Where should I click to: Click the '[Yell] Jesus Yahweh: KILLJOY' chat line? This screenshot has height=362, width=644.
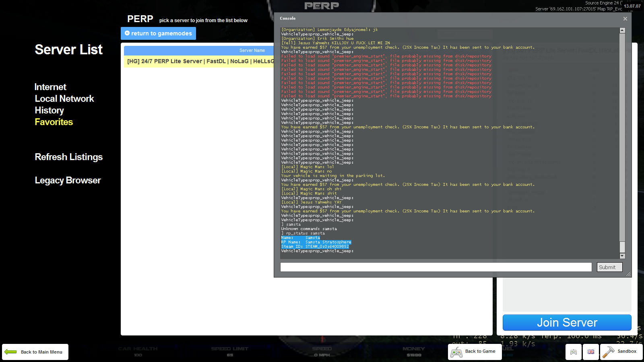pos(336,43)
